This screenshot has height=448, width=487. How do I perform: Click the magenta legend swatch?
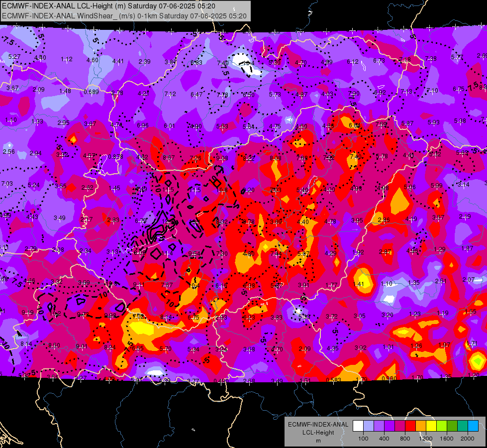[x=400, y=426]
